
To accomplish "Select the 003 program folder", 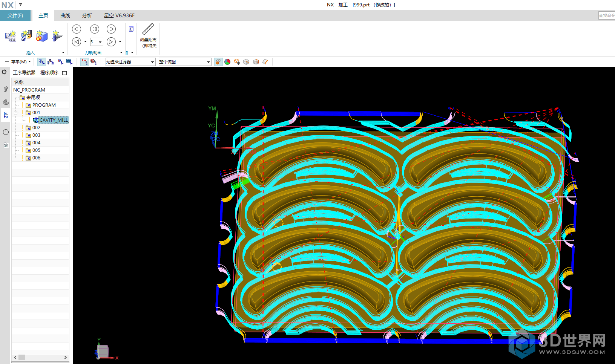I will tap(33, 135).
